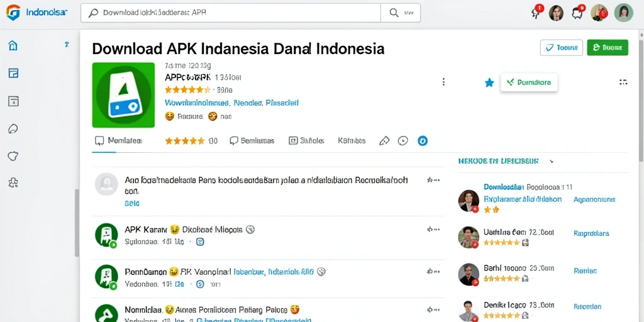
Task: Open the leaf-shaped sidebar icon
Action: (13, 128)
